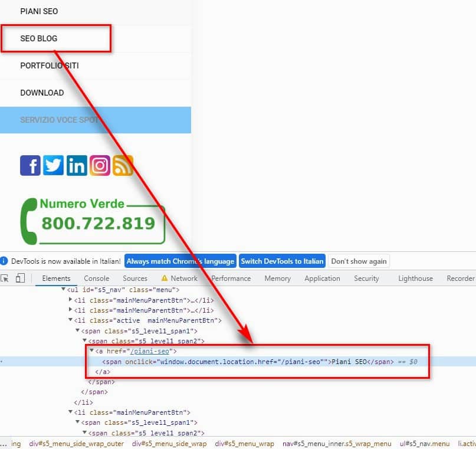Click the LinkedIn social icon
476x449 pixels.
(x=77, y=165)
